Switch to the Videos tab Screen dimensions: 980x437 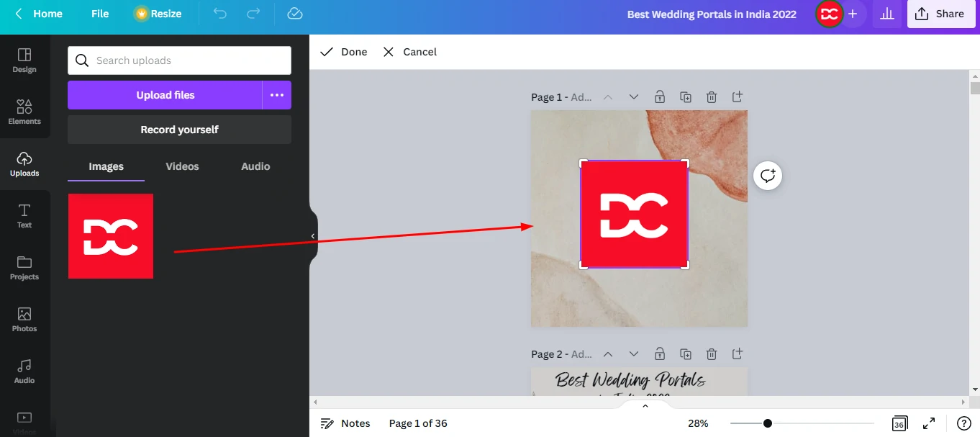pyautogui.click(x=182, y=166)
